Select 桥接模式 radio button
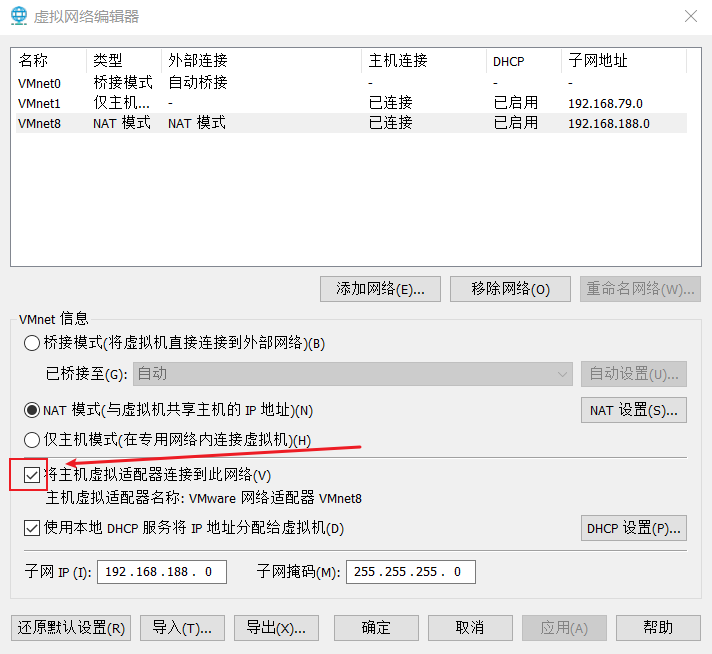The width and height of the screenshot is (712, 654). (32, 343)
